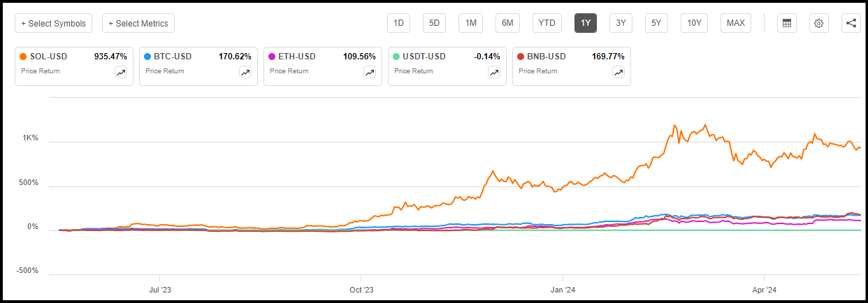
Task: Switch to the YTD time range
Action: point(547,23)
